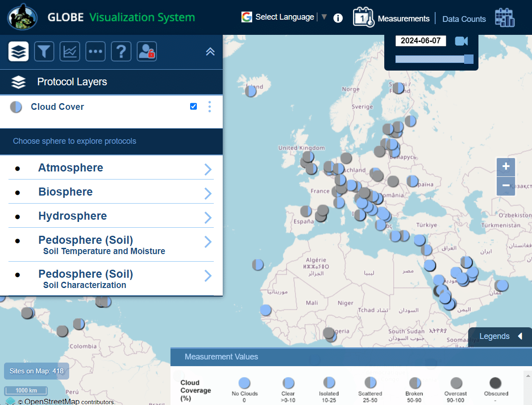
Task: Open the Protocol Layers stack icon
Action: point(18,51)
